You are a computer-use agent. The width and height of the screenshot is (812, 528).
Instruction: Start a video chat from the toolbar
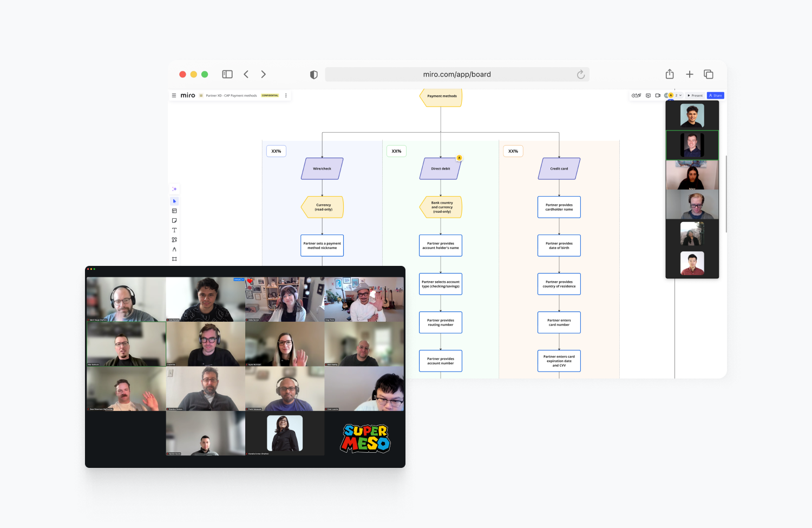658,95
